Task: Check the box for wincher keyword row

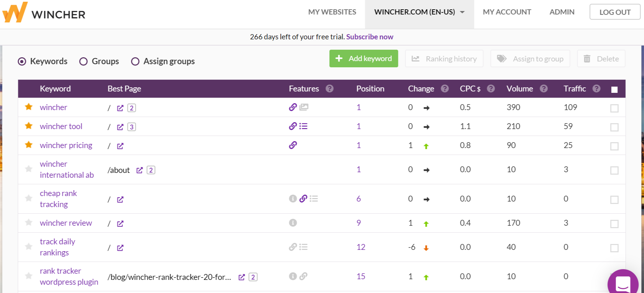Action: 614,108
